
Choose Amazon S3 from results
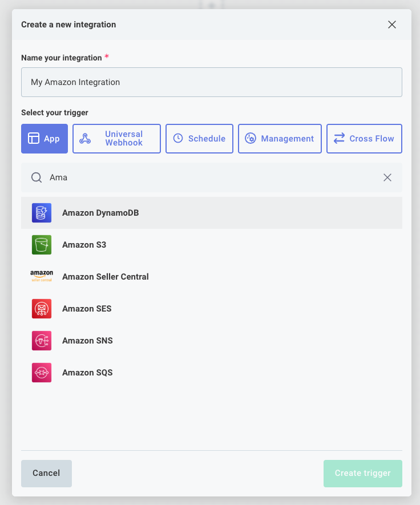pyautogui.click(x=212, y=245)
